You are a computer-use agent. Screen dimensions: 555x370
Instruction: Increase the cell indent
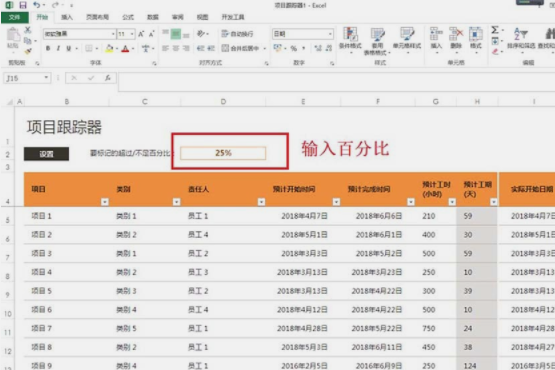211,48
